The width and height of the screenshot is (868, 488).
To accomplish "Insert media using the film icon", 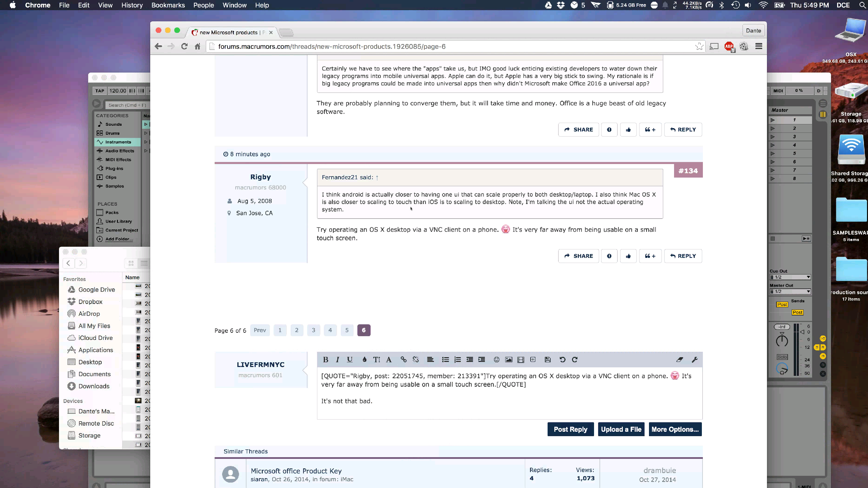I will (521, 360).
